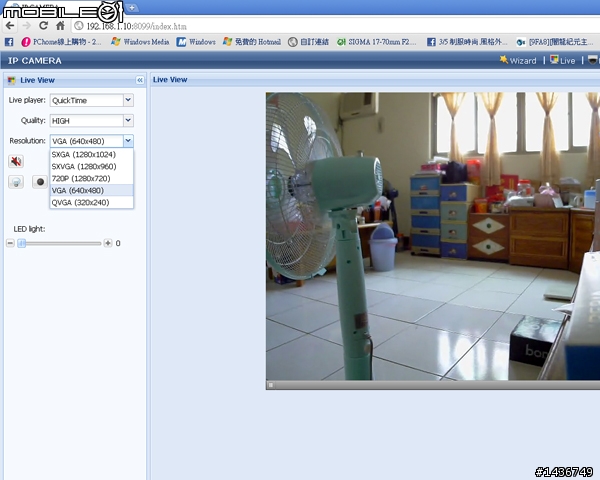Image resolution: width=600 pixels, height=480 pixels.
Task: Click the live camera video feed
Action: click(433, 236)
